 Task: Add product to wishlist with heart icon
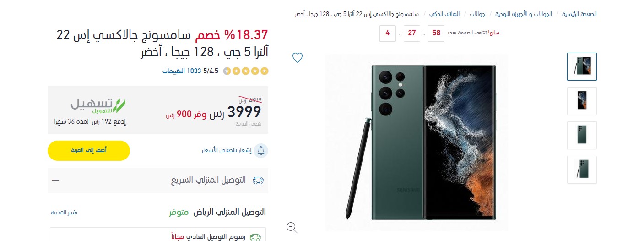(298, 58)
